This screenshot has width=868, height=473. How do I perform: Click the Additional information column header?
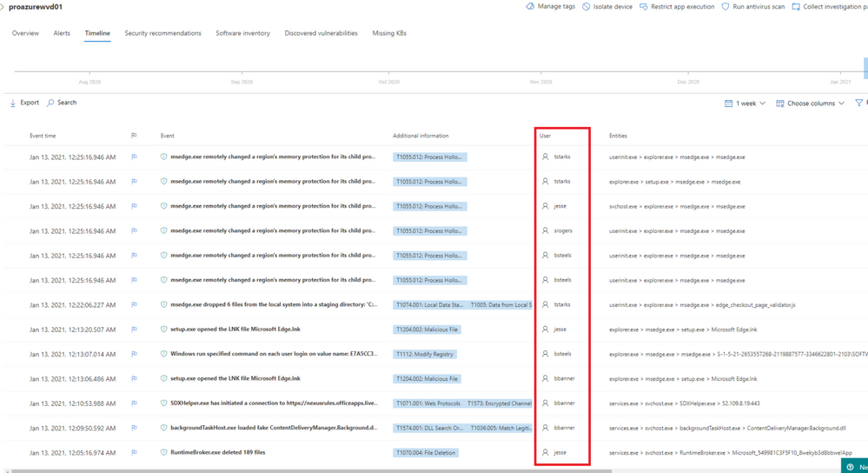point(421,136)
